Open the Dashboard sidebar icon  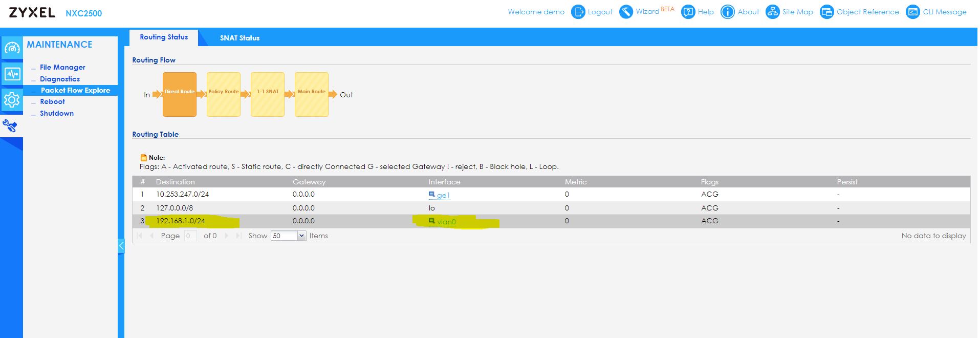[x=12, y=48]
